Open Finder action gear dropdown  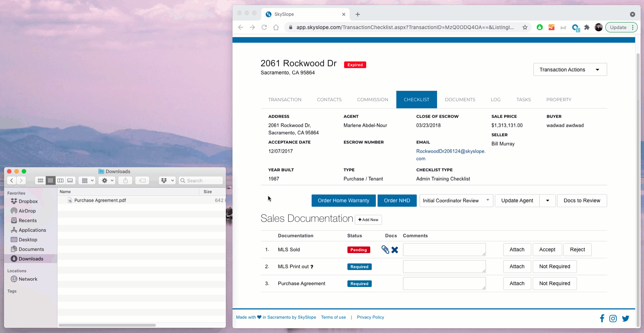click(x=107, y=181)
